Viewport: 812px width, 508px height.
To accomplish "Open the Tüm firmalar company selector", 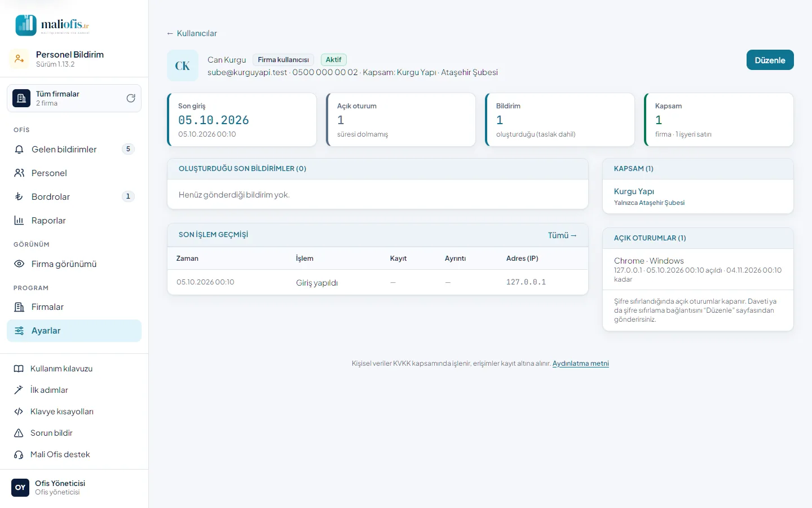I will (74, 98).
